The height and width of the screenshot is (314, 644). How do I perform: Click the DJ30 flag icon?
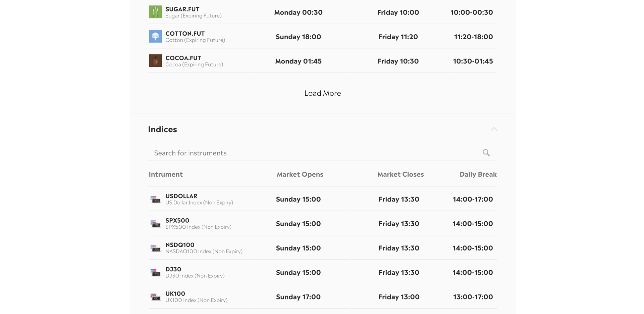point(155,272)
